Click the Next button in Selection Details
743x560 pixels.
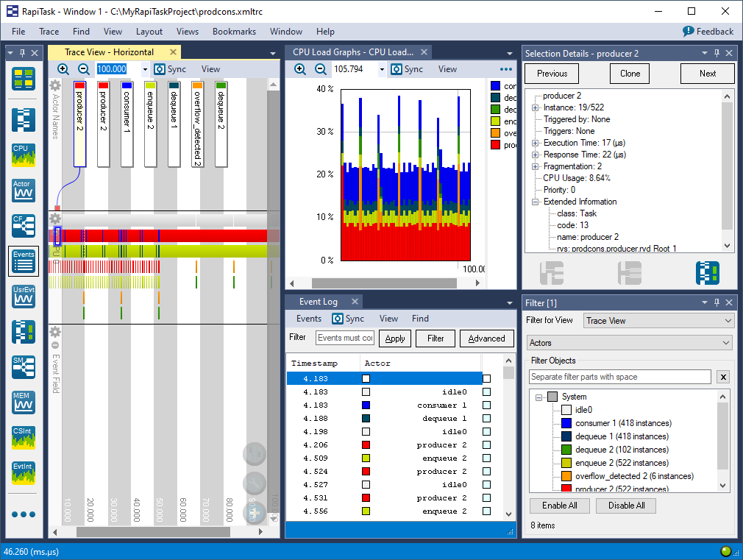[707, 74]
